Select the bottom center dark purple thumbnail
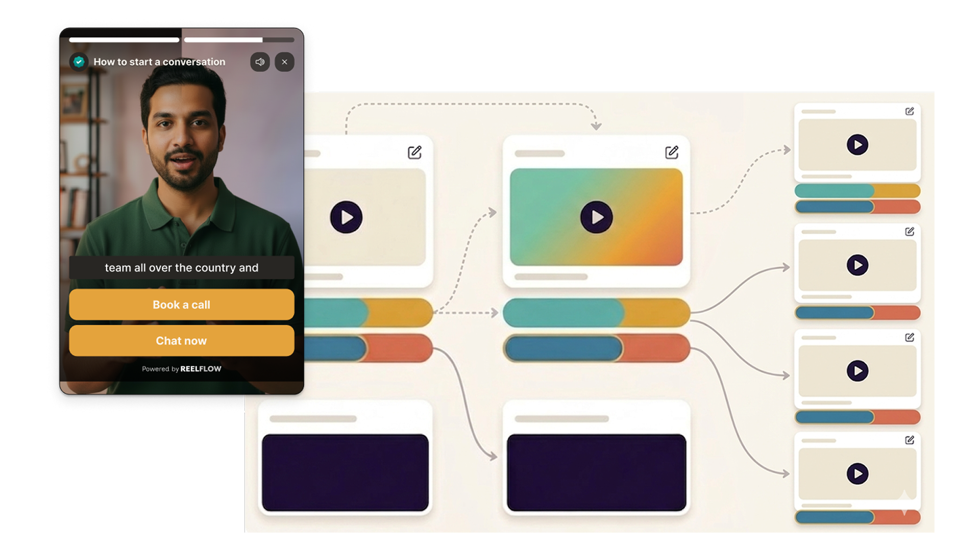Viewport: 980px width, 551px height. click(596, 472)
